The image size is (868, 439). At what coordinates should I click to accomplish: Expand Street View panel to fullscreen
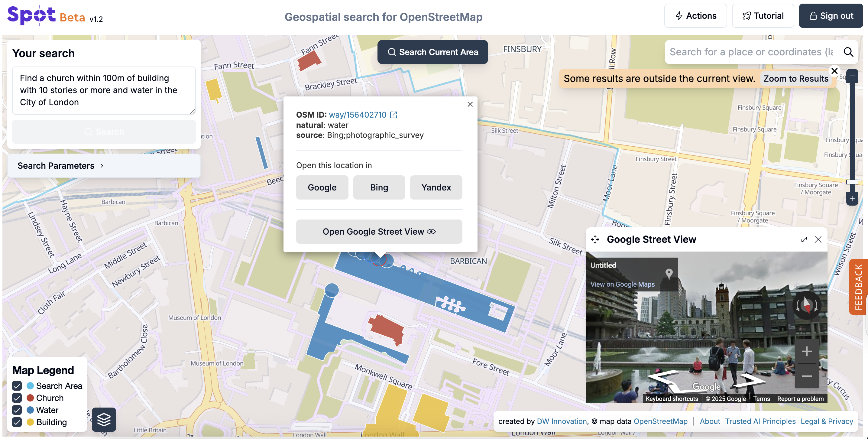[804, 239]
